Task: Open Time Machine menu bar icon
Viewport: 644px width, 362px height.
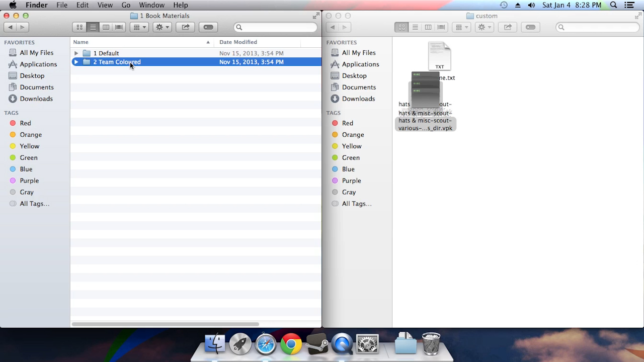Action: tap(504, 5)
